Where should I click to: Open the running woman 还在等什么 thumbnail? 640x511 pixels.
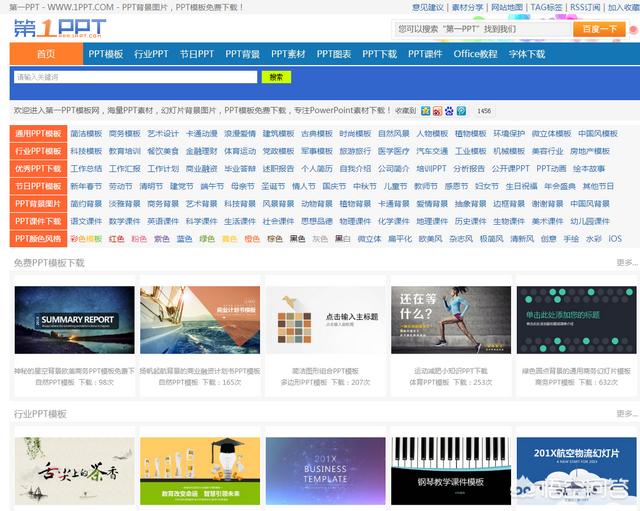[x=451, y=320]
